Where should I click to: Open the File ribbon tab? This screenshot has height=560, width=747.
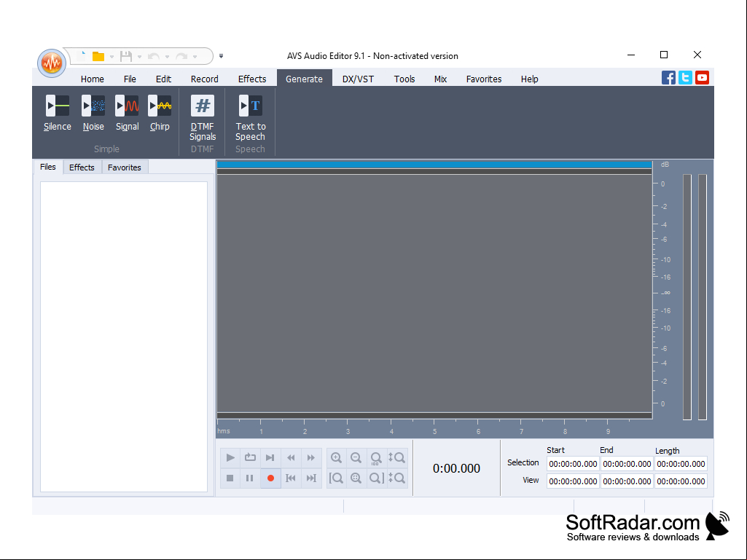tap(130, 79)
